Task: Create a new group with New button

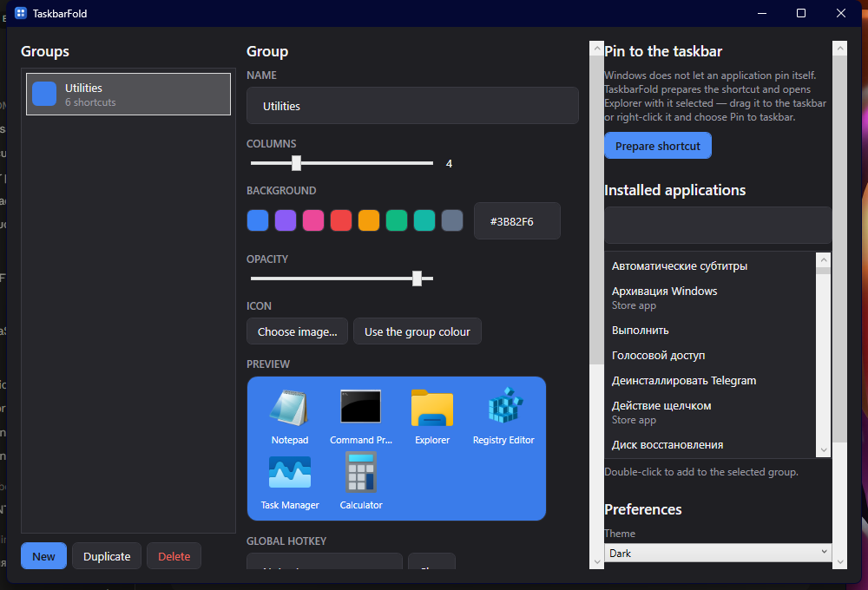Action: pyautogui.click(x=43, y=556)
